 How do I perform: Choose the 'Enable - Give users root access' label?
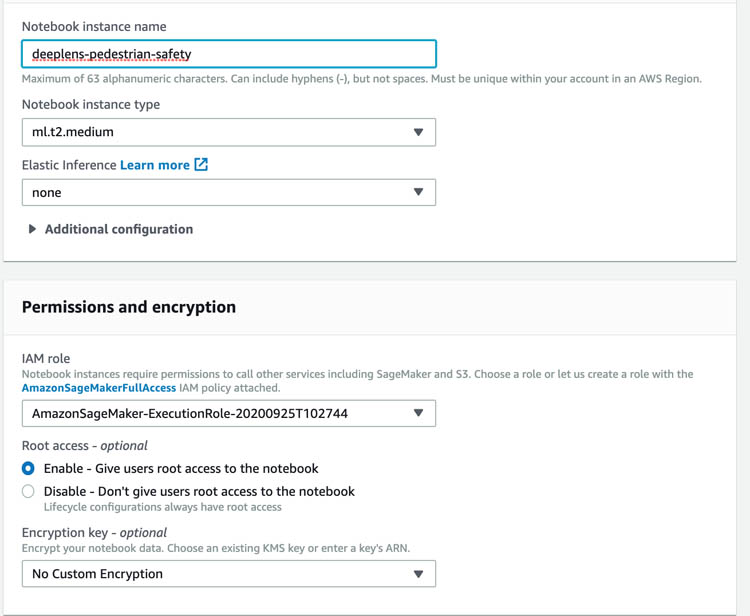click(181, 468)
